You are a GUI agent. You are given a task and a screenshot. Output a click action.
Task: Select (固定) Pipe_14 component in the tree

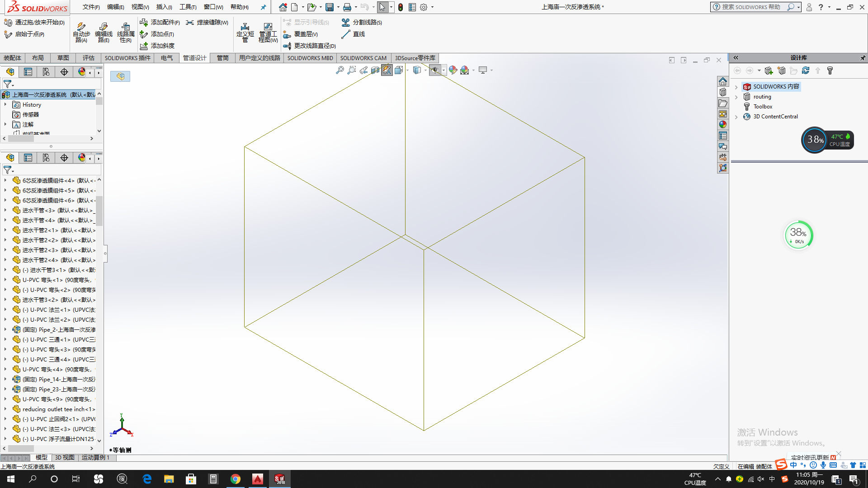point(54,379)
